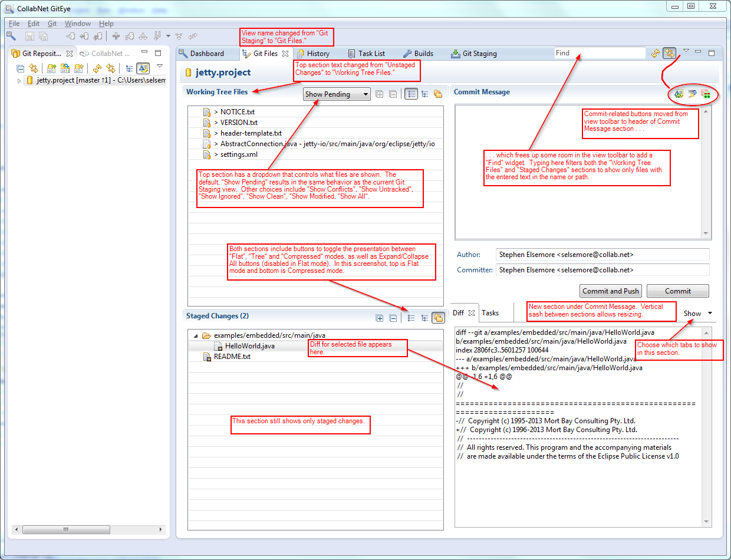The width and height of the screenshot is (731, 560).
Task: Switch to the Tasks tab below Commit Message
Action: click(x=490, y=313)
